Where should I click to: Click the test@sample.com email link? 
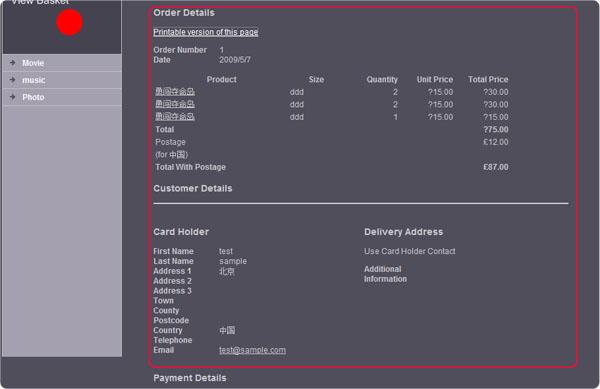coord(252,350)
